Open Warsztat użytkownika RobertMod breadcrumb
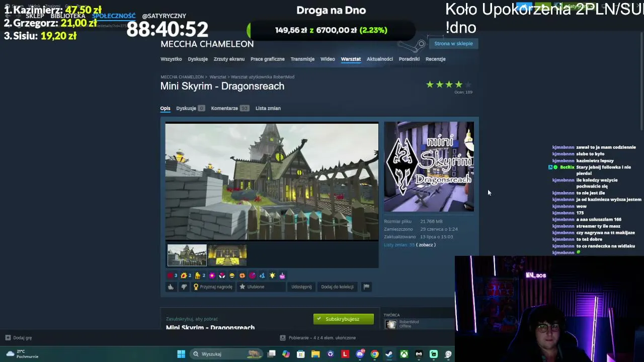 click(x=263, y=77)
